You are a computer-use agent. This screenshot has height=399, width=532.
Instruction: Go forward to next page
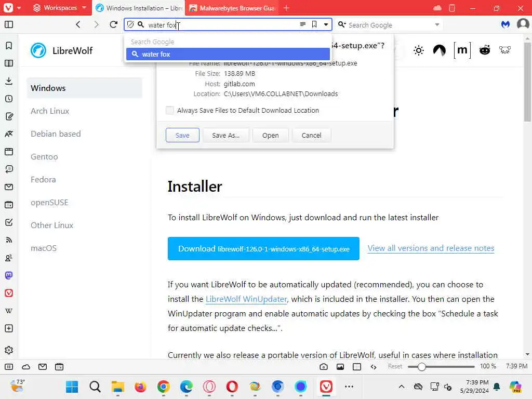[x=96, y=24]
